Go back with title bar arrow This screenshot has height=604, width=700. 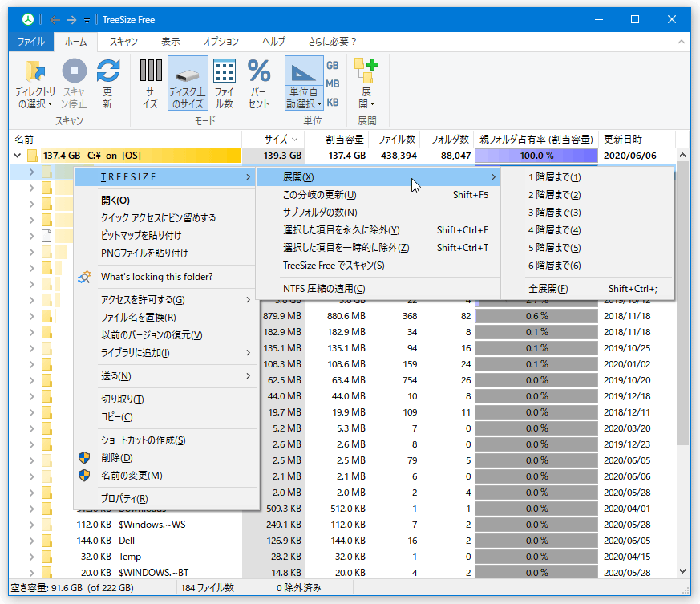click(x=55, y=20)
